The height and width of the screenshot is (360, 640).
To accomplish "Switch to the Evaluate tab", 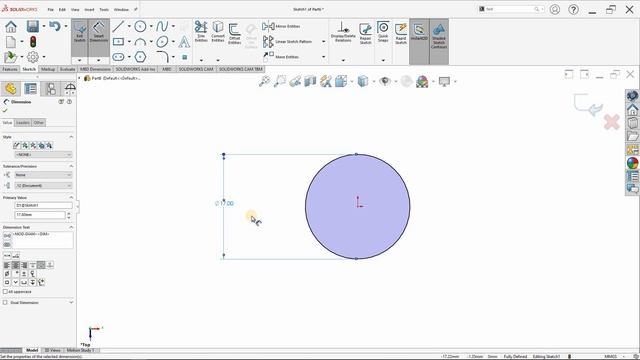I will [67, 69].
